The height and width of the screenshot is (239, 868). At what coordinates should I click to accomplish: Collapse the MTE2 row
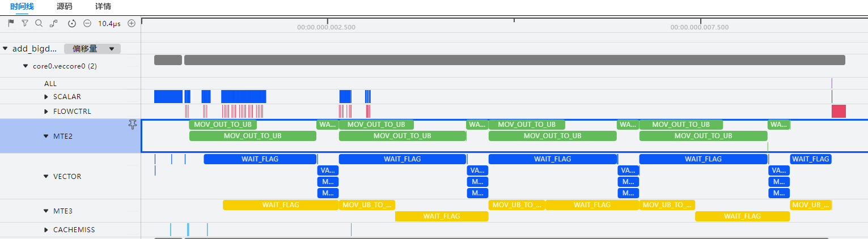(46, 136)
